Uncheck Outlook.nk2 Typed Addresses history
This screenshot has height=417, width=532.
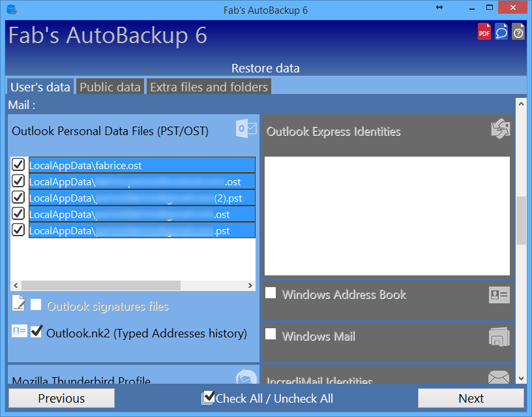[x=36, y=332]
